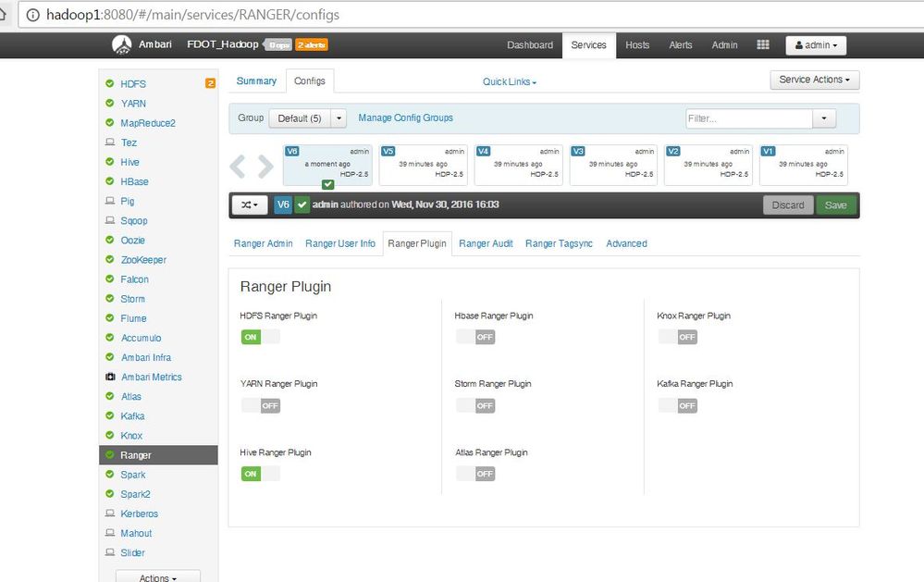
Task: Switch to the Ranger Admin tab
Action: click(x=263, y=243)
